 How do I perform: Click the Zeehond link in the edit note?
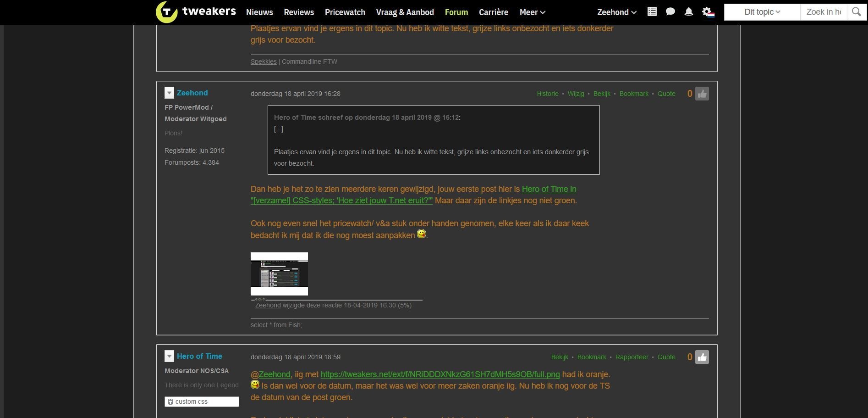tap(268, 305)
